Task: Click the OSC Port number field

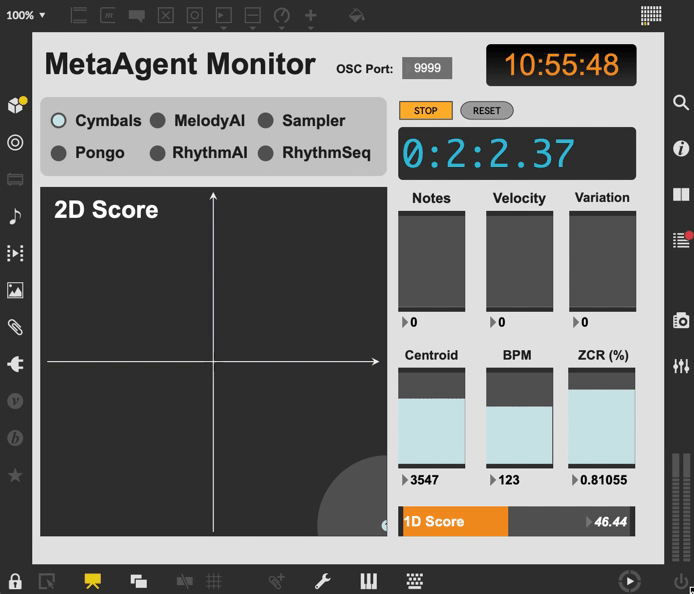Action: click(x=427, y=68)
